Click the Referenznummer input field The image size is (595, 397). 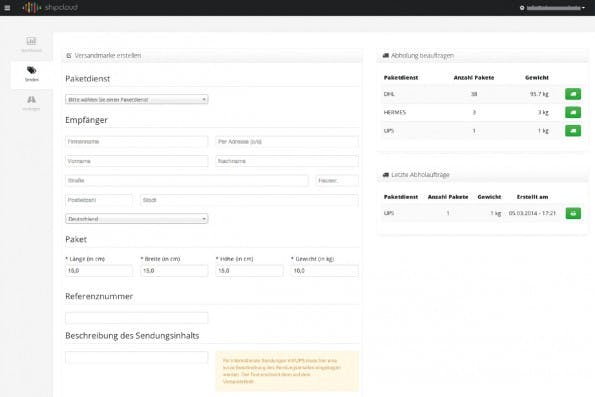(137, 318)
